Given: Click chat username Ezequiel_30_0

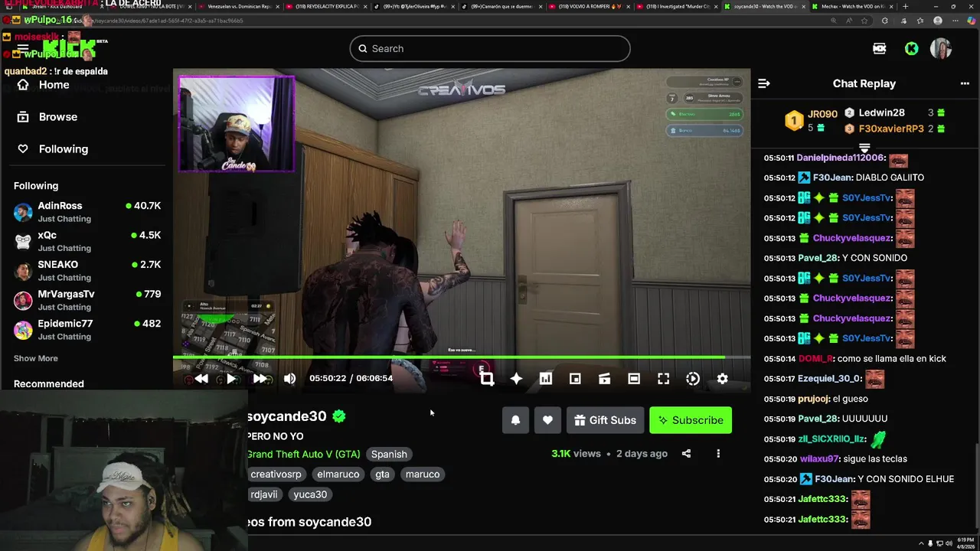Looking at the screenshot, I should coord(830,378).
